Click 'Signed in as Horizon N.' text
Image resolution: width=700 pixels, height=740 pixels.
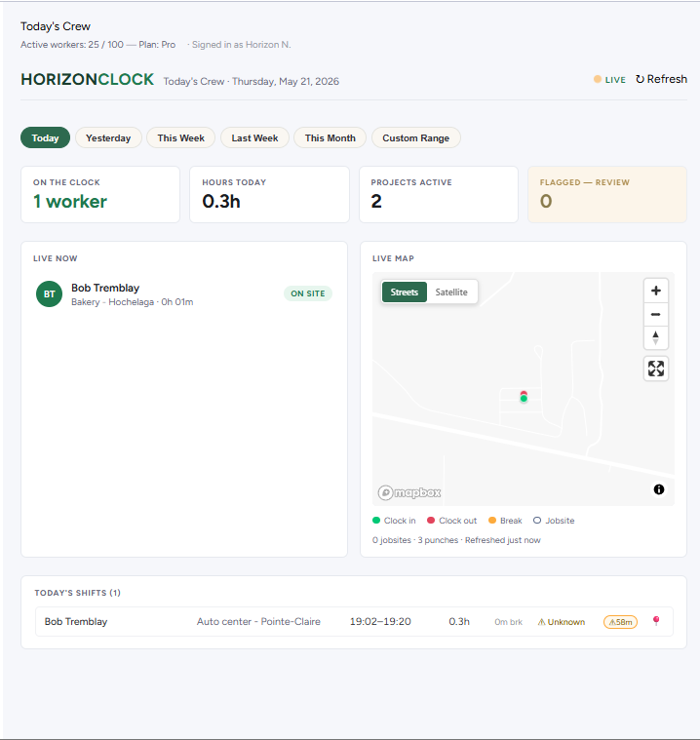(x=241, y=45)
